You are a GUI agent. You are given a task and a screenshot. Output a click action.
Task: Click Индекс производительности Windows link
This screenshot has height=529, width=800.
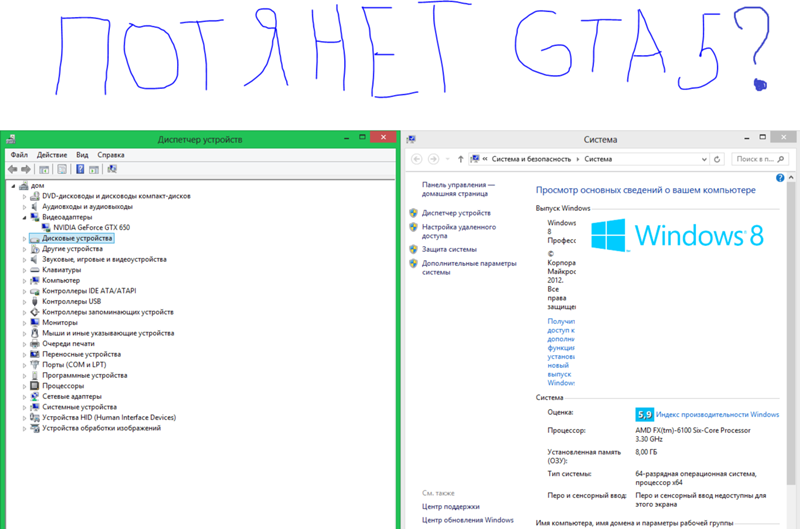click(x=717, y=415)
